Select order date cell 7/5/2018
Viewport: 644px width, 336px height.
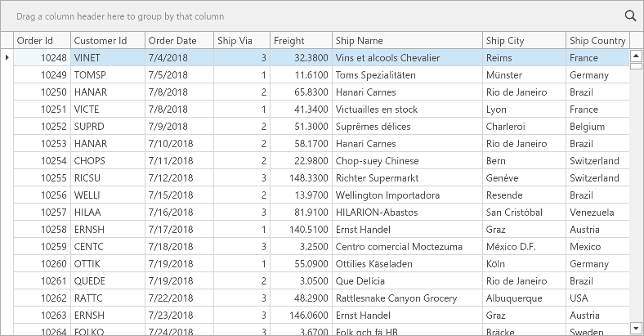[x=180, y=74]
